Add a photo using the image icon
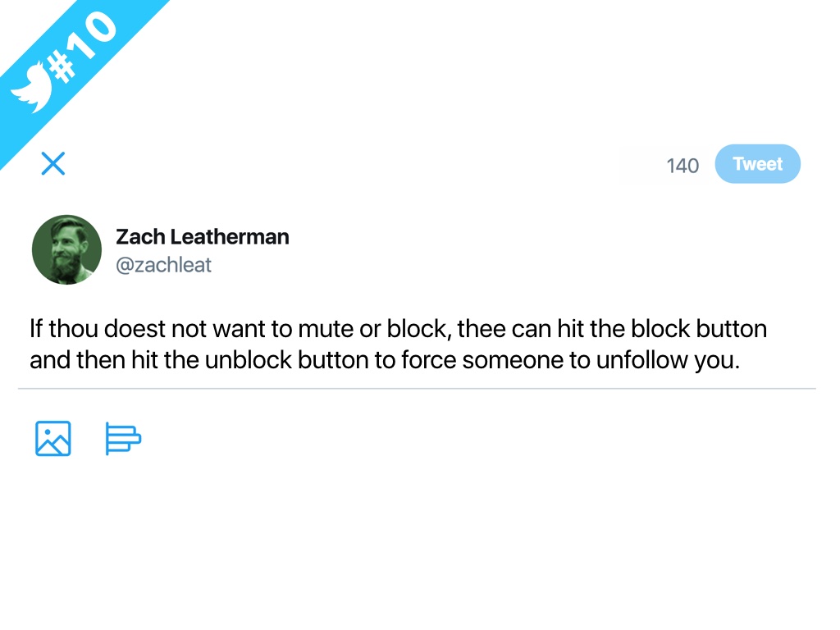Image resolution: width=840 pixels, height=630 pixels. click(53, 439)
